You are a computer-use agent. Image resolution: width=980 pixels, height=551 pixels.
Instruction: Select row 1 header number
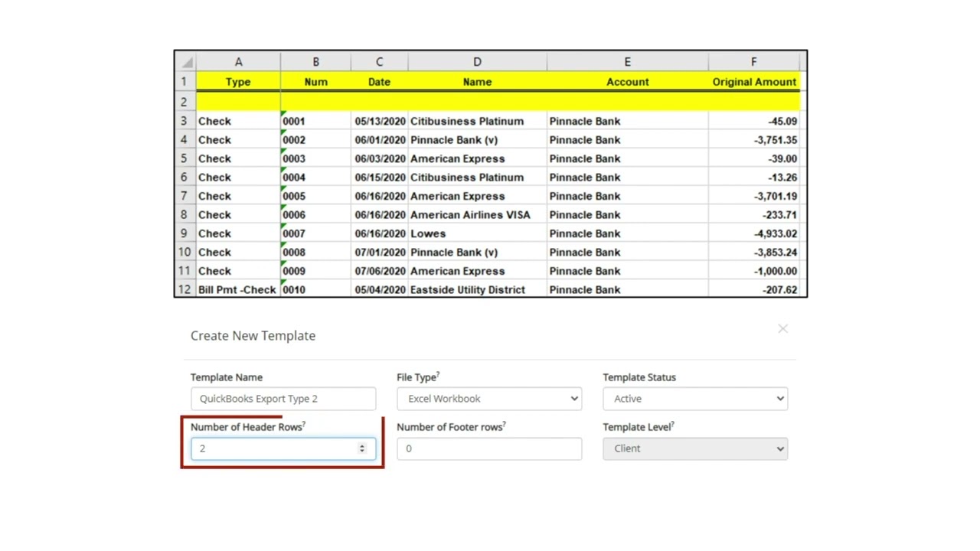[184, 82]
